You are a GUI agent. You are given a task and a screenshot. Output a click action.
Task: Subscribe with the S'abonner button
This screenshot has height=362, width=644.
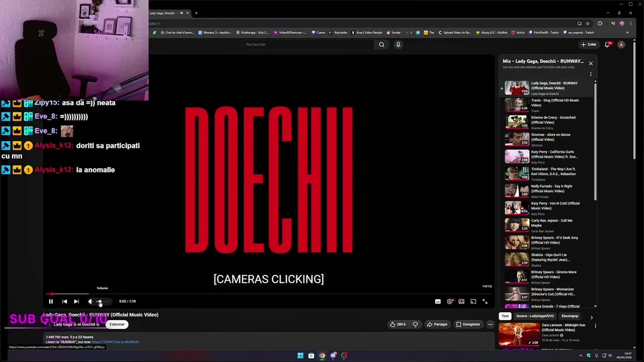pos(117,324)
